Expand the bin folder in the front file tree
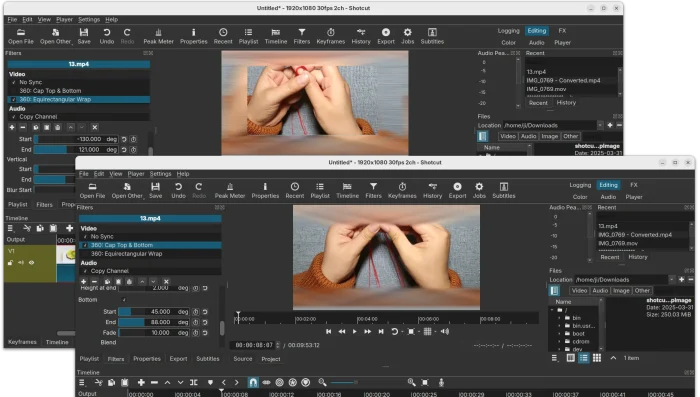Image resolution: width=700 pixels, height=397 pixels. tap(559, 318)
